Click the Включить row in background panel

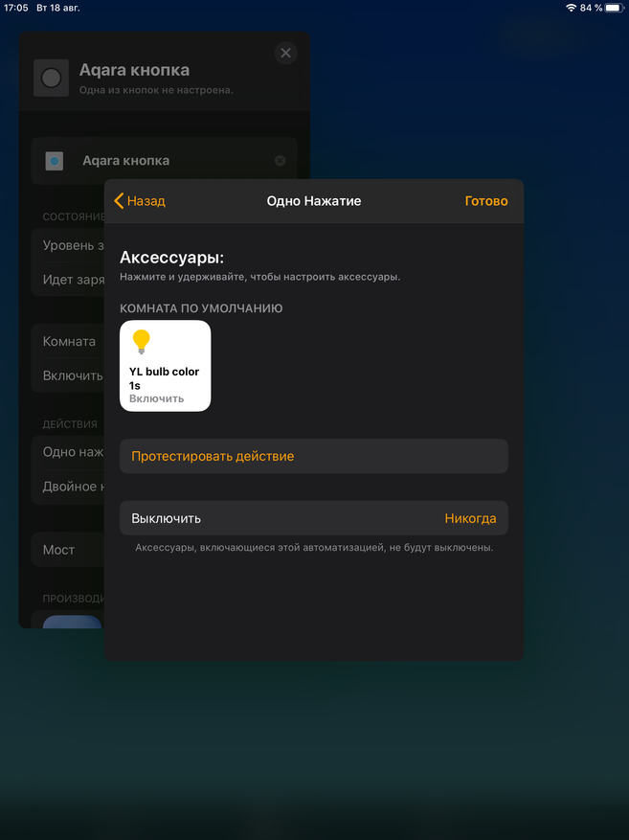(68, 375)
